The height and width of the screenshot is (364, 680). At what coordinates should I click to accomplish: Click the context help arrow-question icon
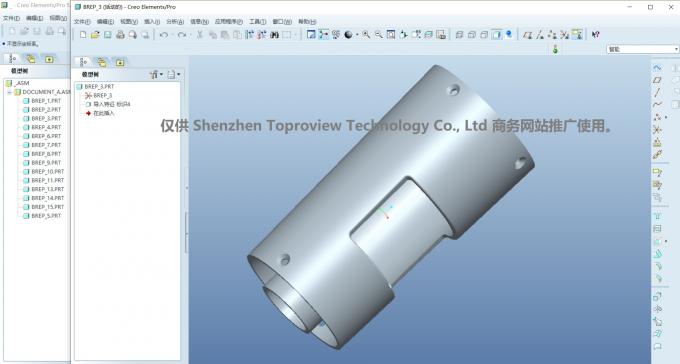tap(595, 35)
